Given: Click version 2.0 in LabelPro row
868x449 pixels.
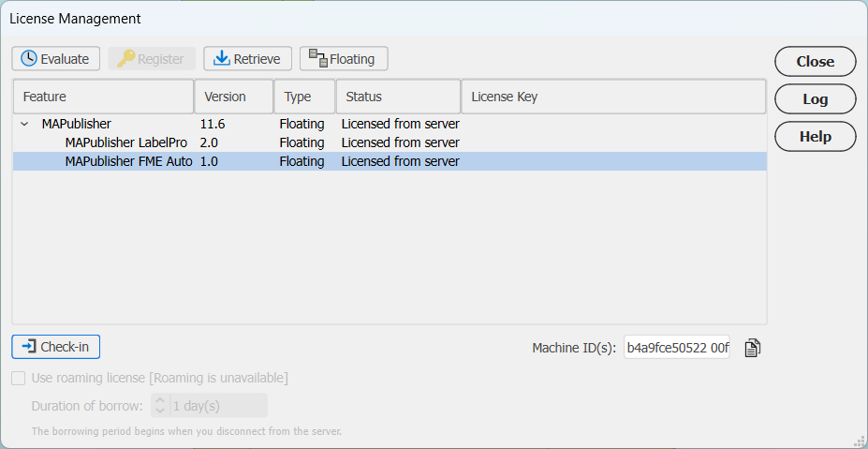Looking at the screenshot, I should pyautogui.click(x=209, y=143).
